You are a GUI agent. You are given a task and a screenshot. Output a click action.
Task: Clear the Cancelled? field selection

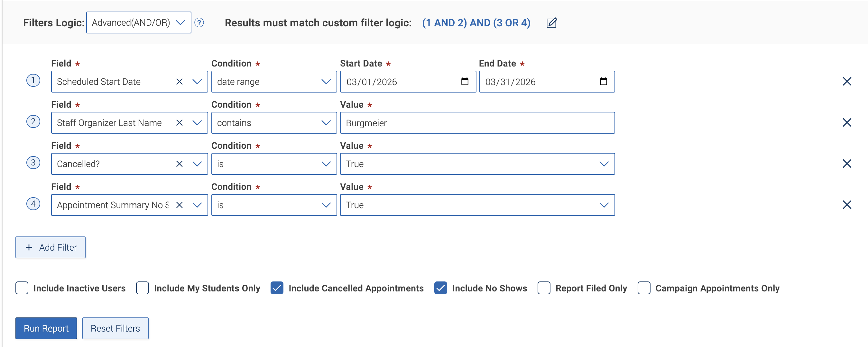[179, 164]
